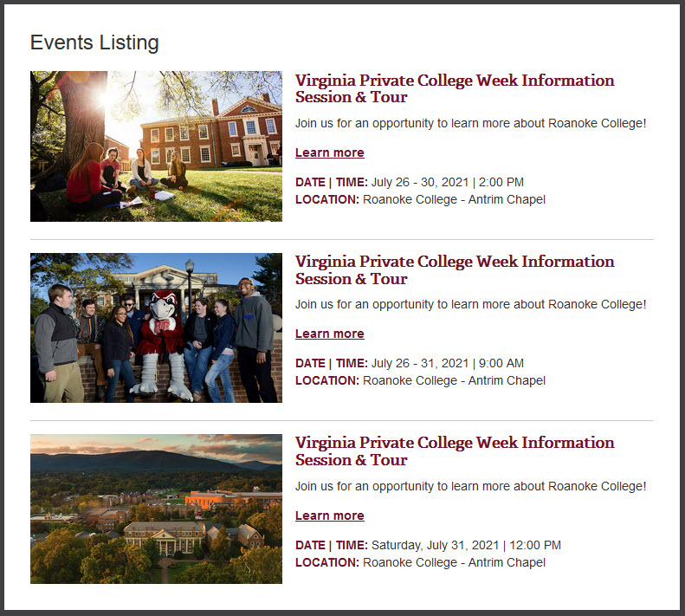Open the Saturday, July 31 event title

[455, 451]
